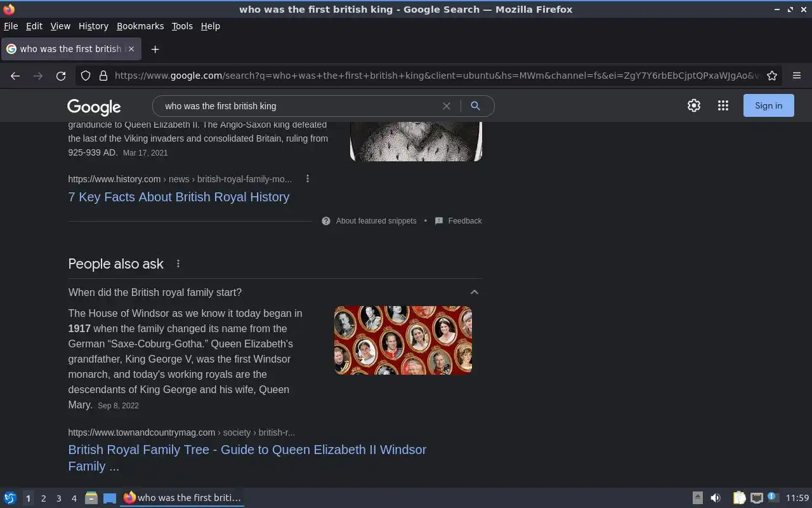The width and height of the screenshot is (812, 508).
Task: Open the network status tray icon
Action: 756,498
